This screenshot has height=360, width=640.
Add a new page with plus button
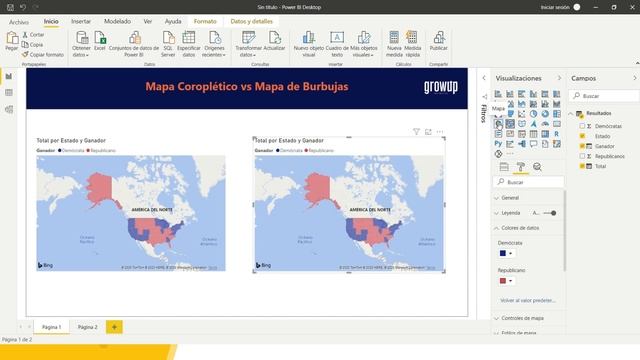point(114,327)
